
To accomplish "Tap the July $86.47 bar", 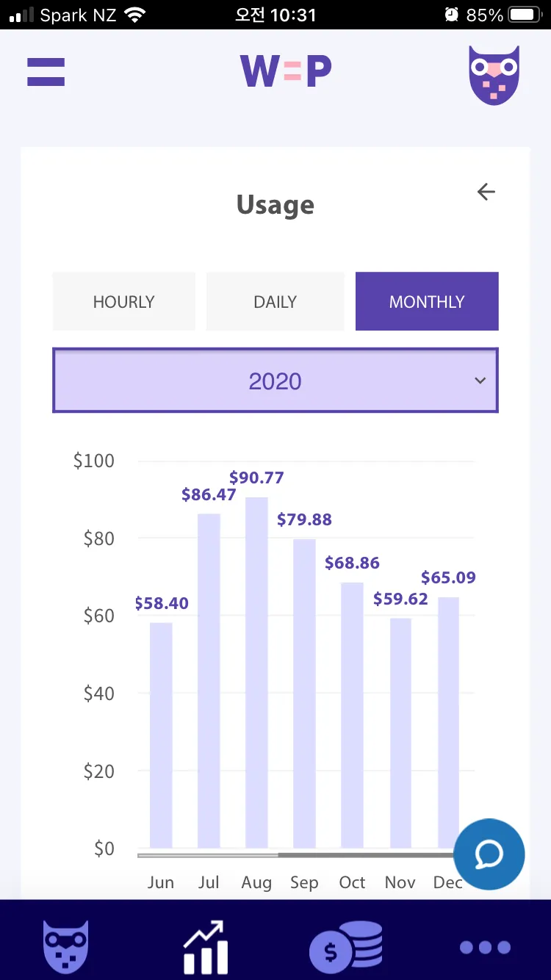I will (x=209, y=681).
